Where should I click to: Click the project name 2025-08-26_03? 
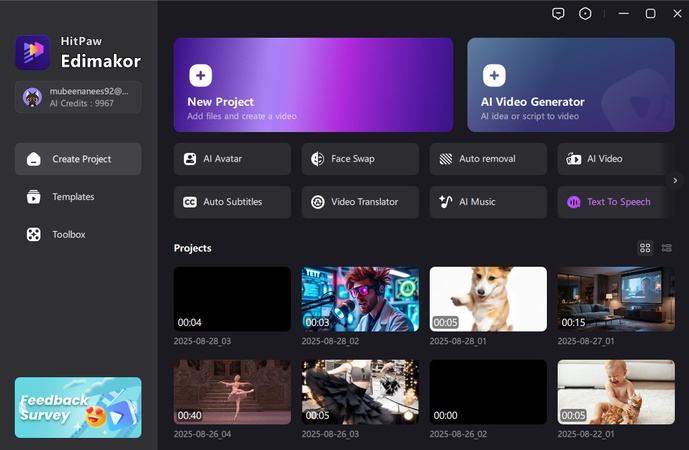pyautogui.click(x=330, y=434)
